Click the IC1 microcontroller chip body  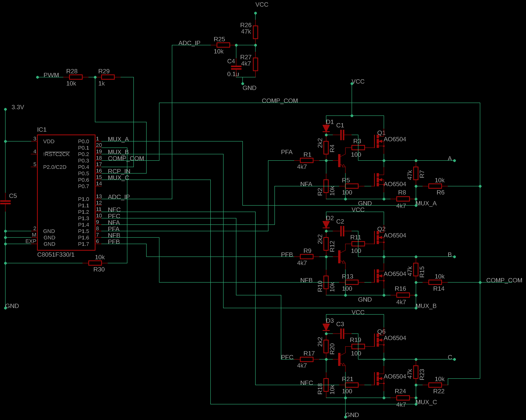pos(66,192)
